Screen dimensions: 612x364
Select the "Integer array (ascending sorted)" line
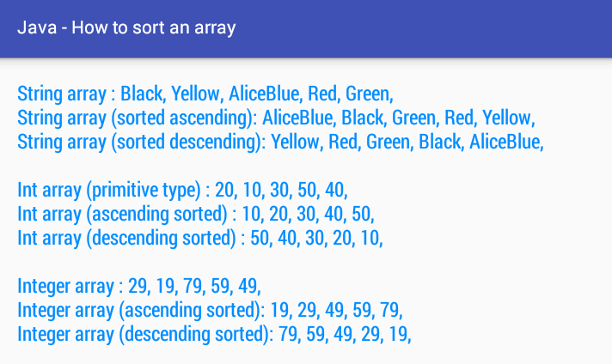click(x=210, y=310)
